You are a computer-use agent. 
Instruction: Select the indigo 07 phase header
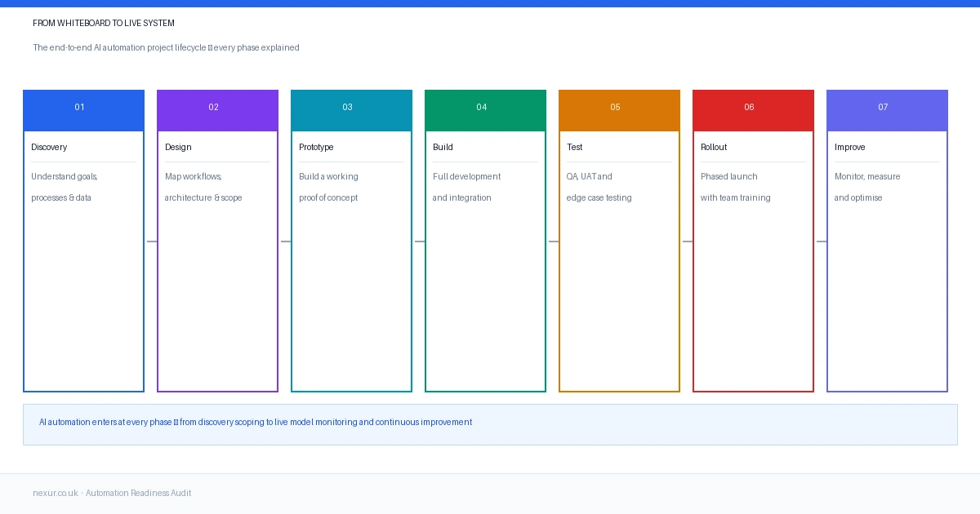[x=887, y=111]
